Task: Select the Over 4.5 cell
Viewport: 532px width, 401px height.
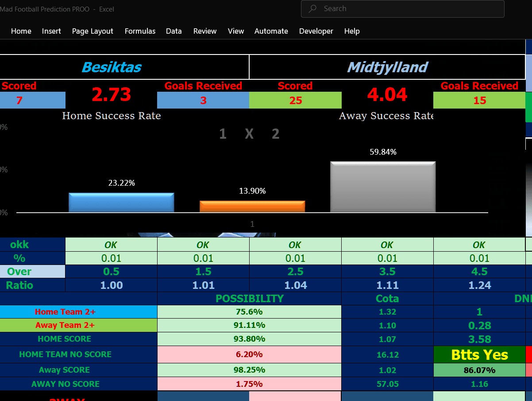Action: (479, 272)
